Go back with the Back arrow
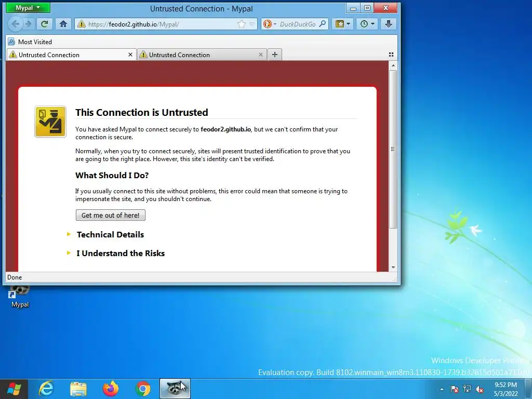The height and width of the screenshot is (399, 532). (15, 24)
